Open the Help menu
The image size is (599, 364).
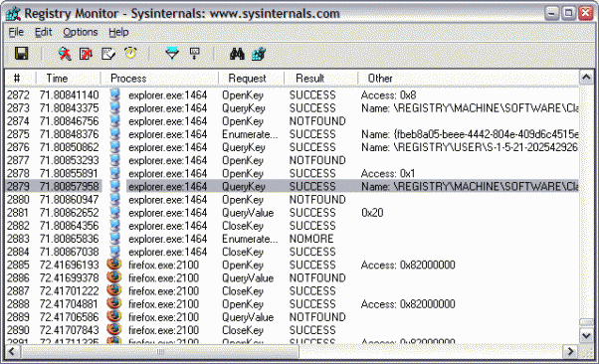coord(118,32)
